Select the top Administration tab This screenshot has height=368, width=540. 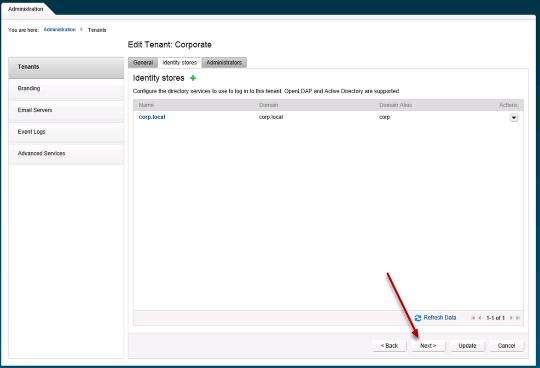coord(26,9)
